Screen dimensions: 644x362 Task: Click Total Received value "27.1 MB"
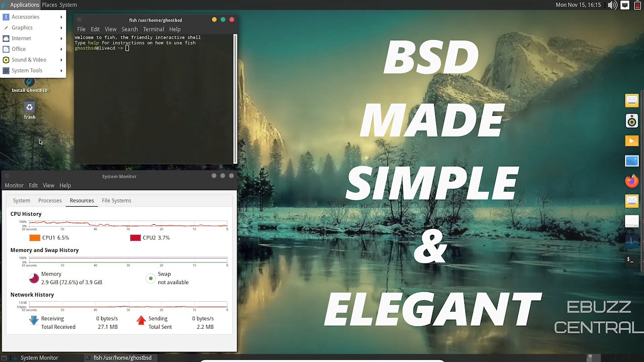[x=108, y=327]
